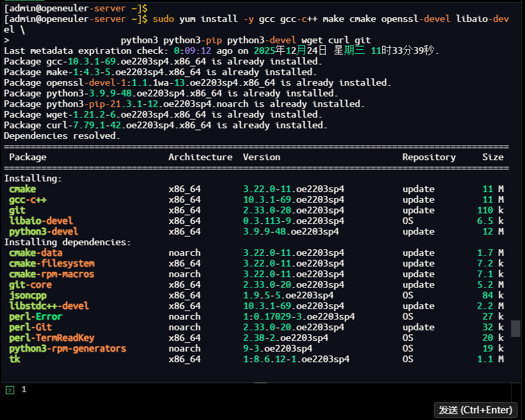
Task: Click the 'Installing dependencies:' section label
Action: [x=68, y=242]
